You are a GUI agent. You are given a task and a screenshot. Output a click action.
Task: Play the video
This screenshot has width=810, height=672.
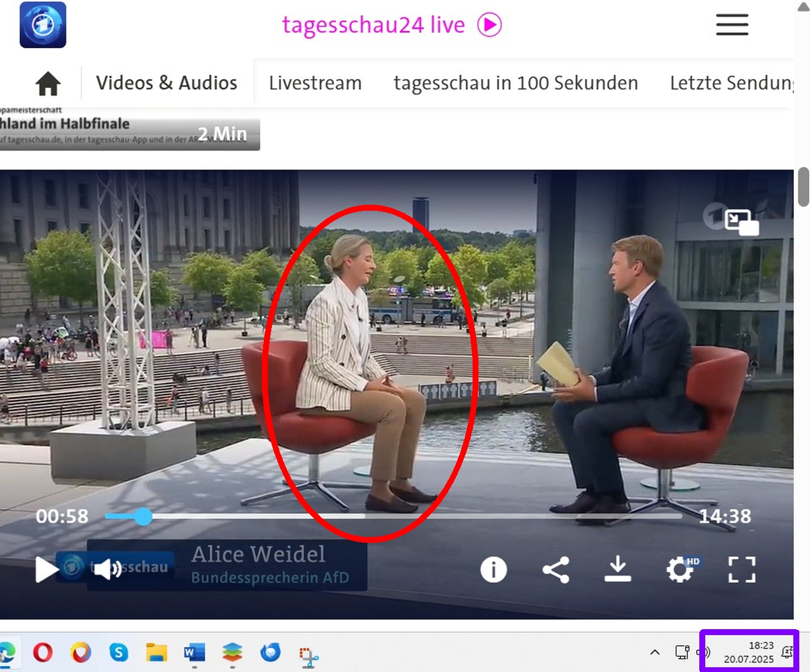46,570
